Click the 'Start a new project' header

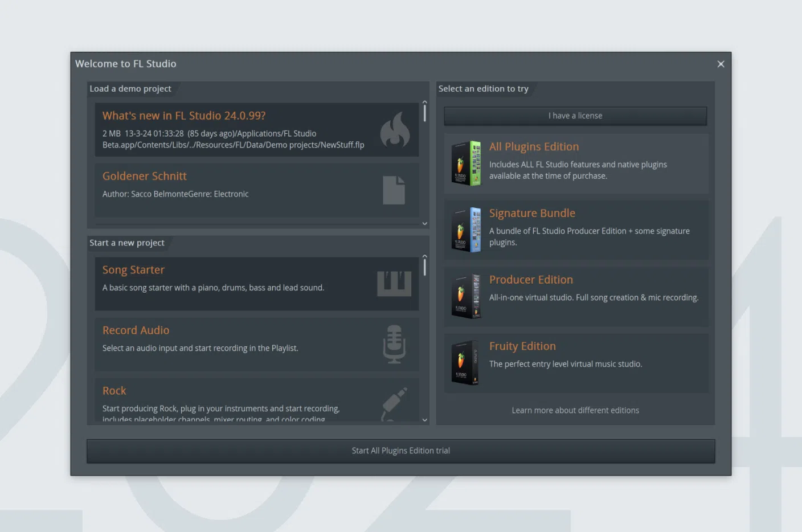[x=126, y=243]
